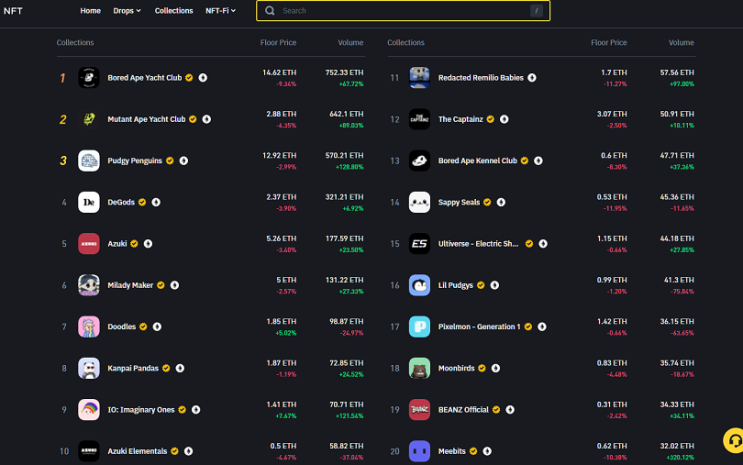743x465 pixels.
Task: Click the slash shortcut hint in search
Action: (536, 10)
